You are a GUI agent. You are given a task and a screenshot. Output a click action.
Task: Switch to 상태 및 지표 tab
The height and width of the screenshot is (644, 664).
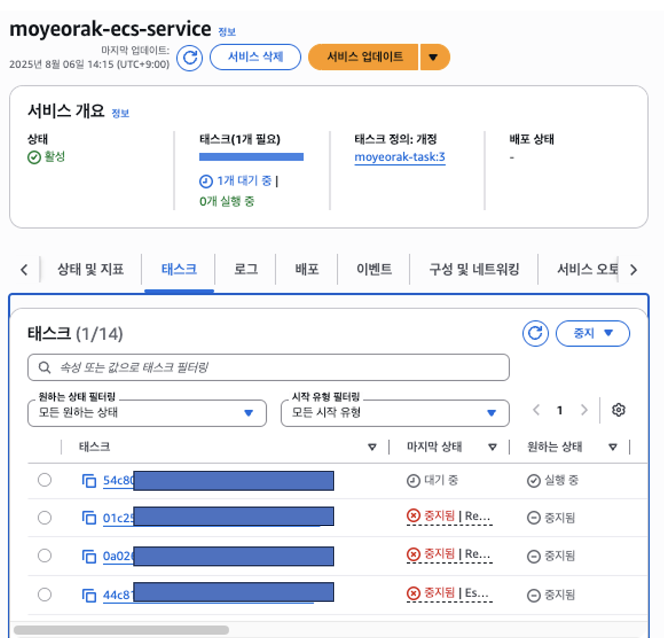tap(90, 269)
